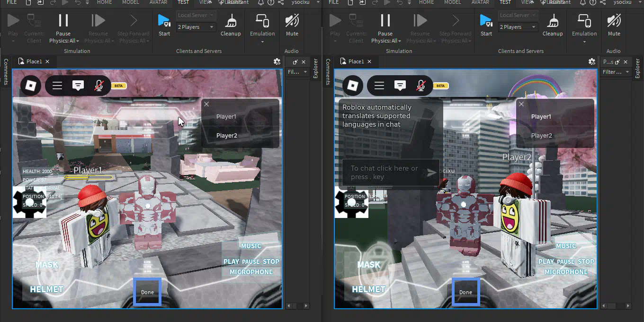Screen dimensions: 644x322
Task: Open the chat bubble icon in left viewport
Action: [78, 86]
